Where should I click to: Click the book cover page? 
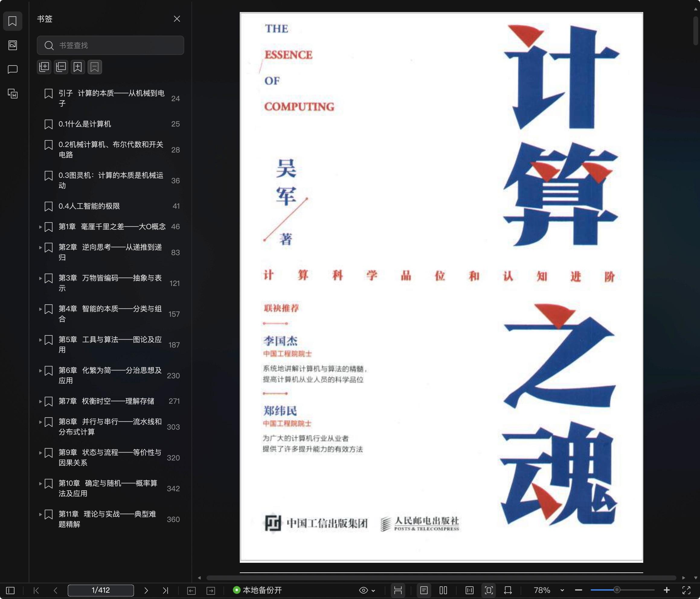click(441, 287)
